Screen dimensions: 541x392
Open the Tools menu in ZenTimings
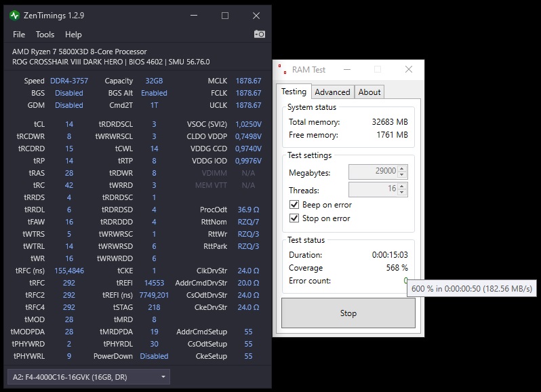tap(45, 35)
